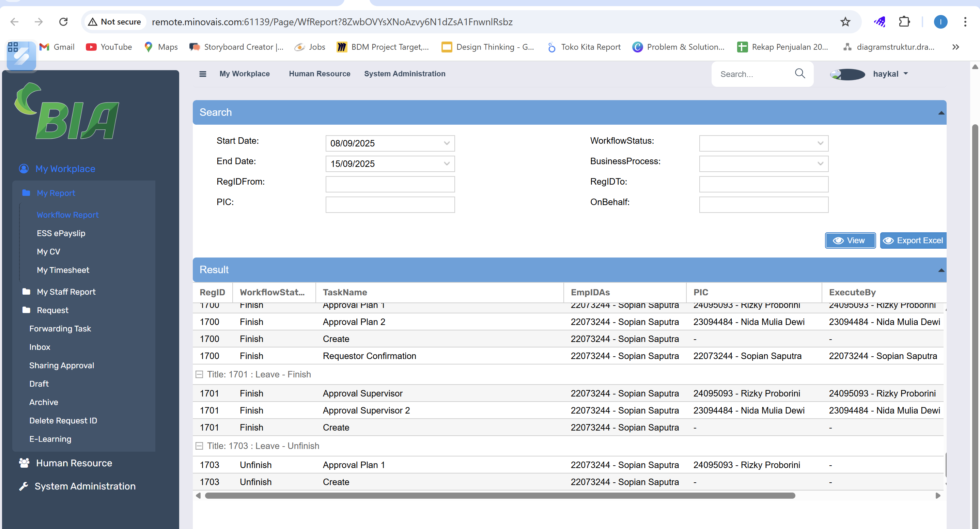980x529 pixels.
Task: Open the WorkflowStatus dropdown
Action: coord(820,143)
